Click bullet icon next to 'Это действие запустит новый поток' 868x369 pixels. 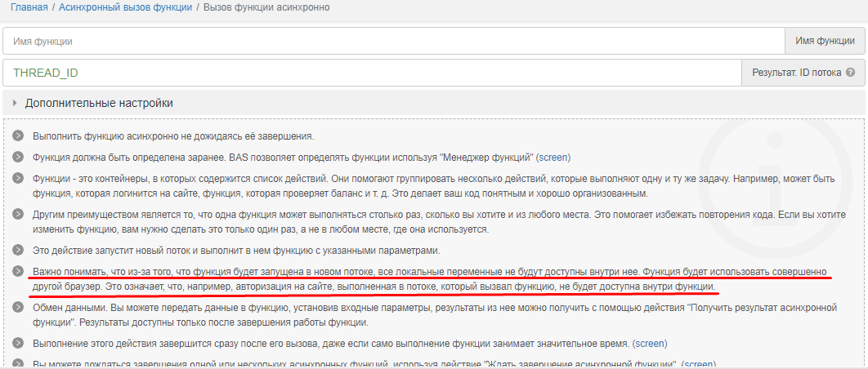tap(19, 251)
